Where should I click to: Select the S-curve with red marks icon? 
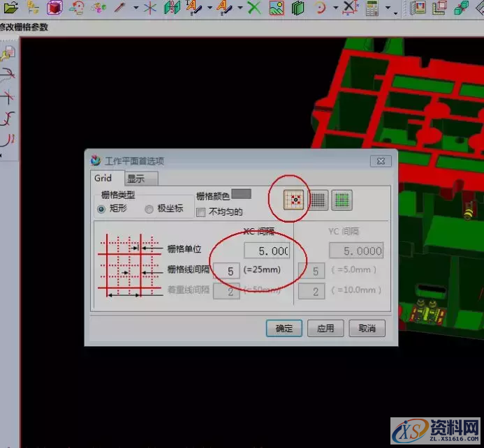coord(8,119)
